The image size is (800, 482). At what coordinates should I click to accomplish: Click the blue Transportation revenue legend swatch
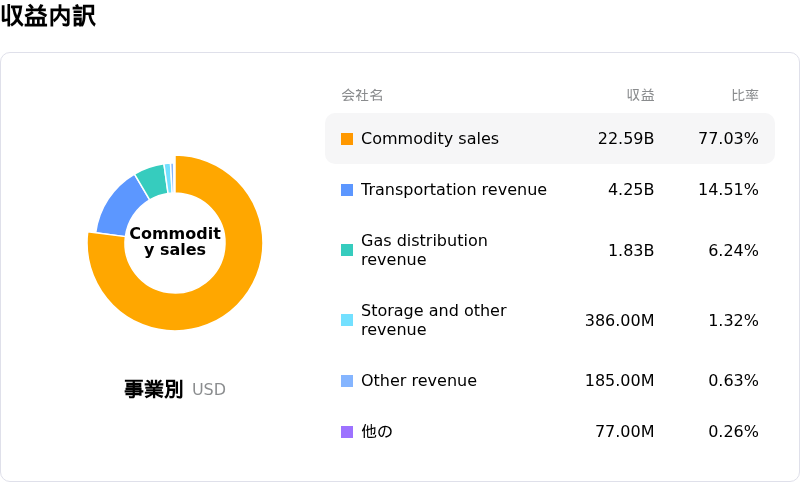point(347,190)
